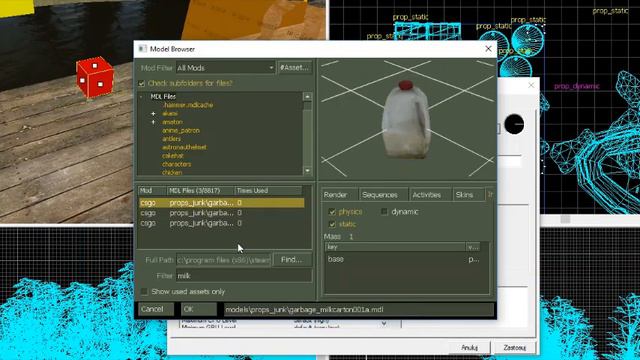This screenshot has width=640, height=360.
Task: Open the Mod Filter dropdown showing All Mods
Action: (225, 68)
